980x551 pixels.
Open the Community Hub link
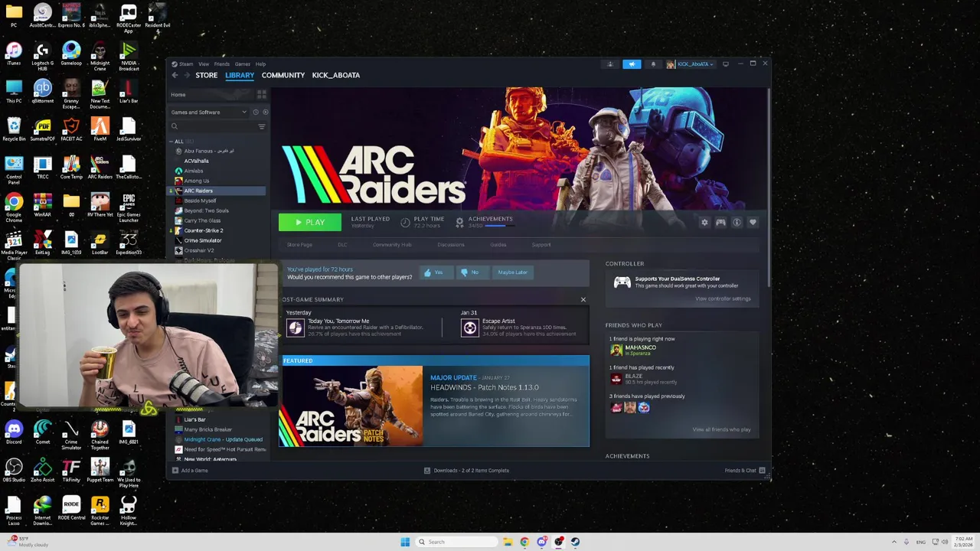click(x=392, y=245)
